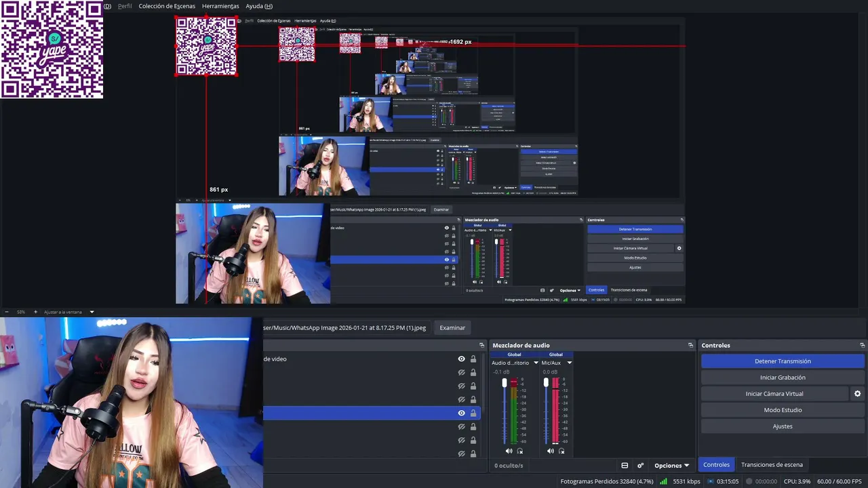Switch to the Transiciones de escena tab
This screenshot has width=868, height=488.
(772, 465)
